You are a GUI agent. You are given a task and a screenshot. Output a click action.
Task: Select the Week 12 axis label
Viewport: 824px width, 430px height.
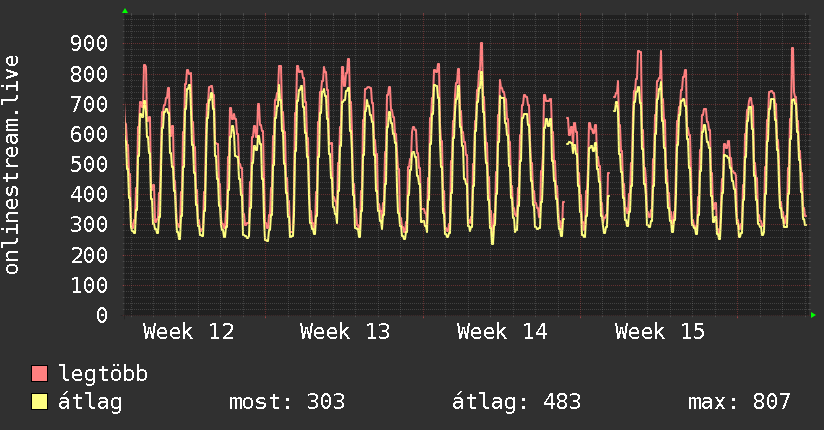pyautogui.click(x=189, y=332)
